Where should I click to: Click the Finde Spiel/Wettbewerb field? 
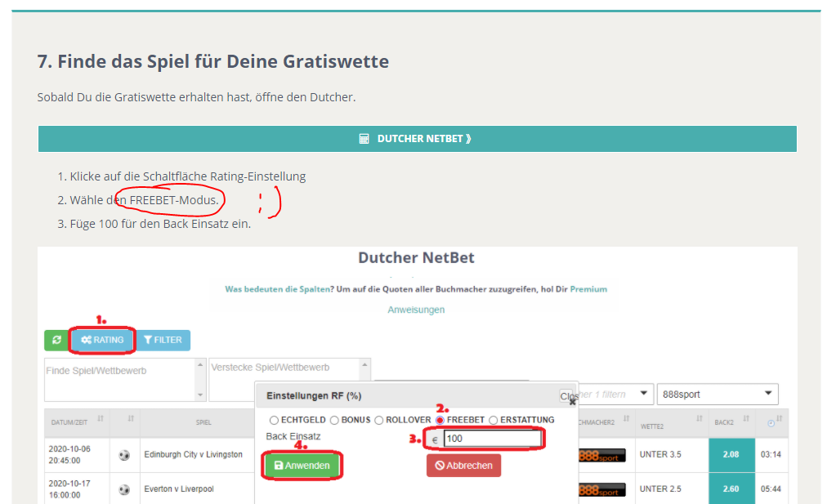pyautogui.click(x=120, y=380)
